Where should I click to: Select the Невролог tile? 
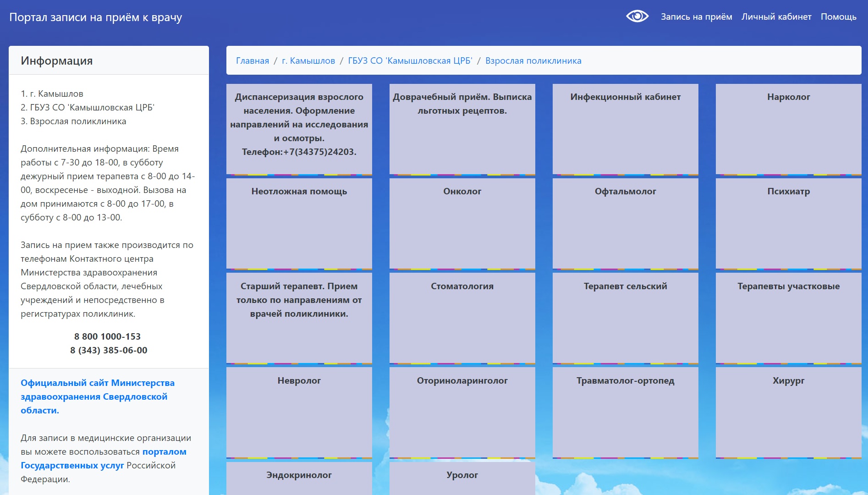pos(299,412)
